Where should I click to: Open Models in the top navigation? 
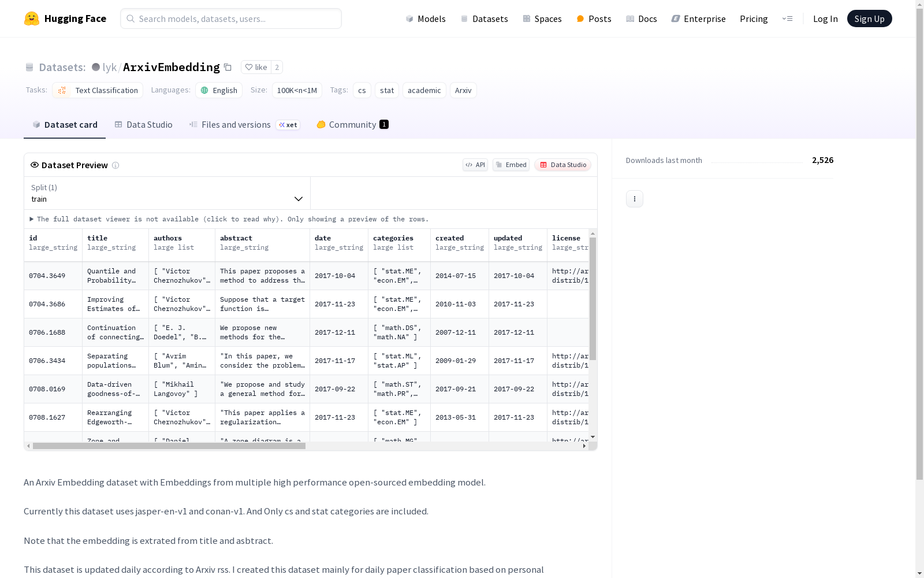[426, 18]
